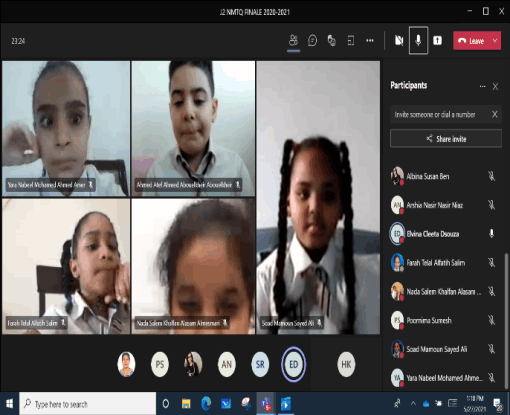Open the reactions raise hand icon

pyautogui.click(x=331, y=41)
